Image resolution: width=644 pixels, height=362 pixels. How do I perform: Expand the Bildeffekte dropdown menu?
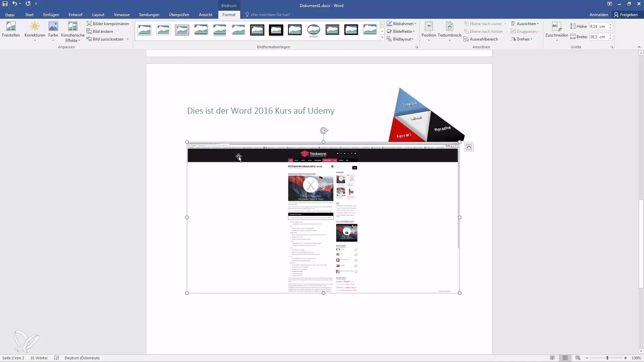[x=414, y=32]
